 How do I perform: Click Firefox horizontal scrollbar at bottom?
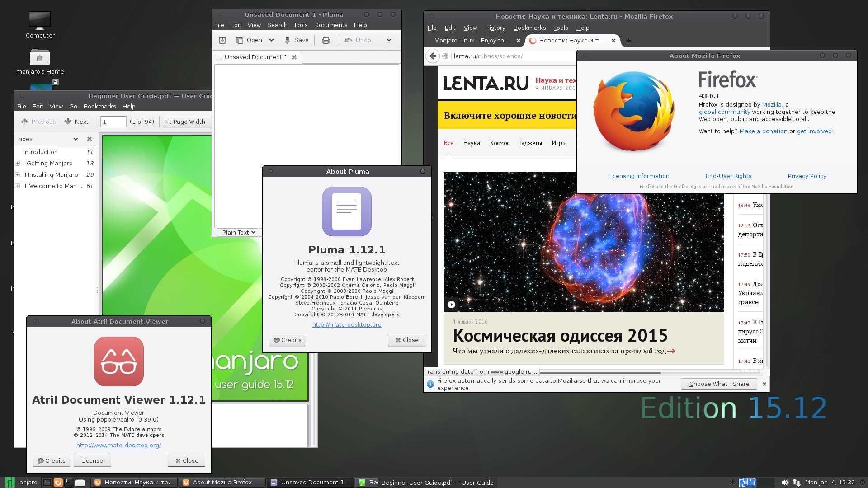pyautogui.click(x=600, y=373)
